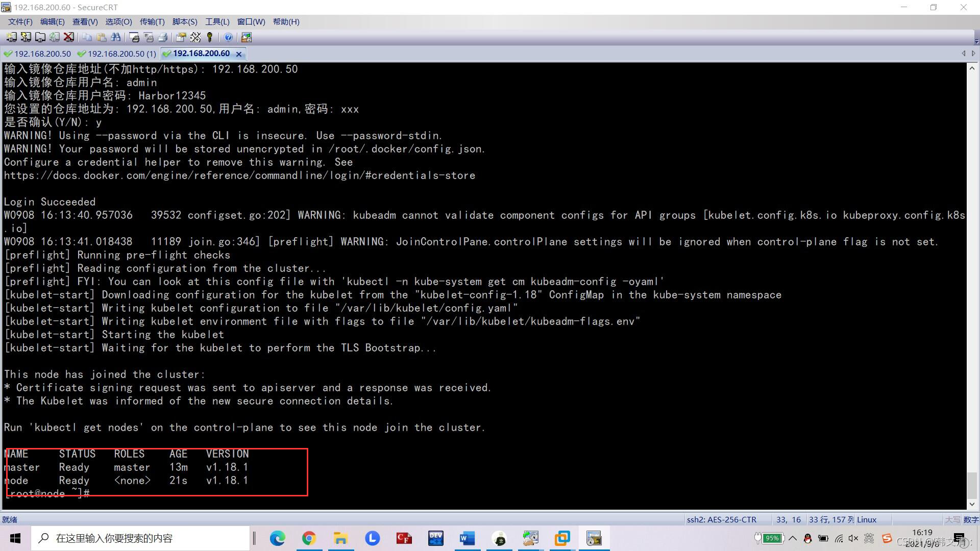The width and height of the screenshot is (980, 551).
Task: Switch to the 192.168.200.50 (1) tab
Action: tap(117, 54)
